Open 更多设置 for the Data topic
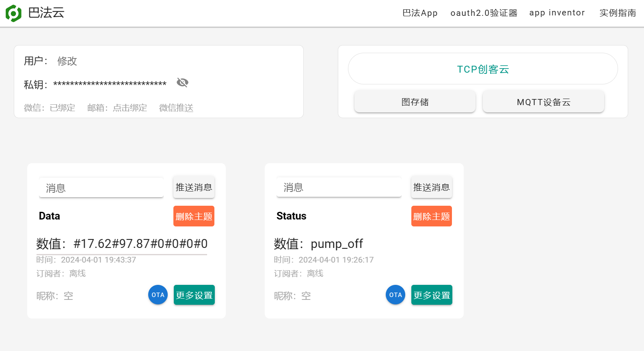Image resolution: width=644 pixels, height=351 pixels. [x=194, y=295]
